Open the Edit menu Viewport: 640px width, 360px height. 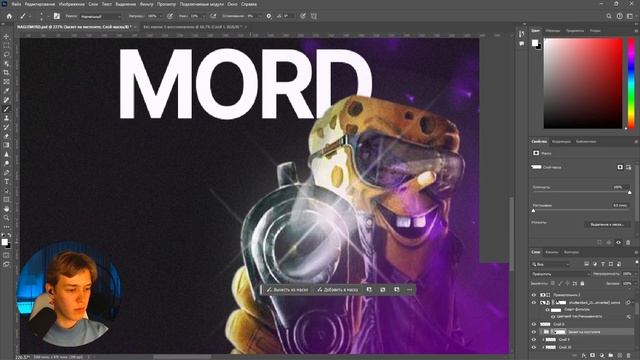coord(40,4)
